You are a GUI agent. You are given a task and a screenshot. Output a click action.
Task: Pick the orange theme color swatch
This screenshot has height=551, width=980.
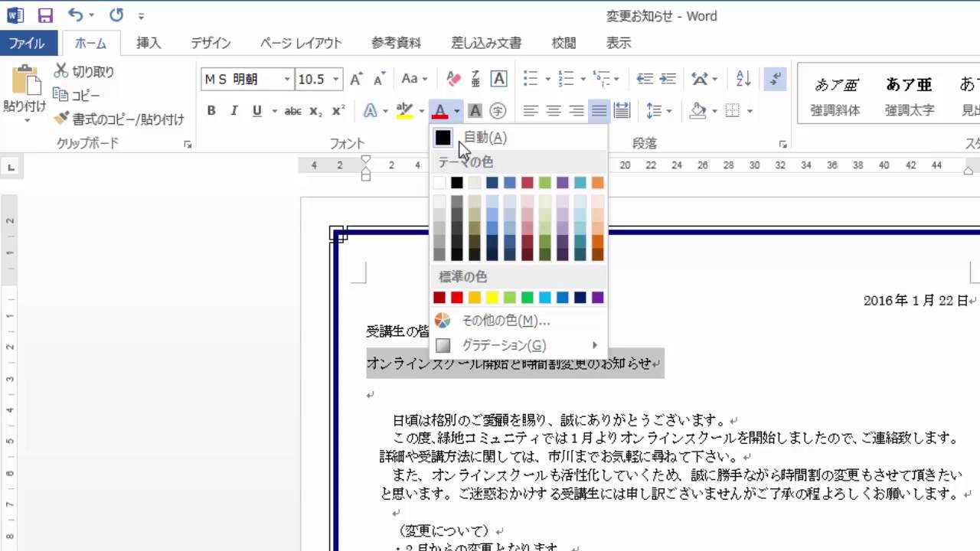598,183
